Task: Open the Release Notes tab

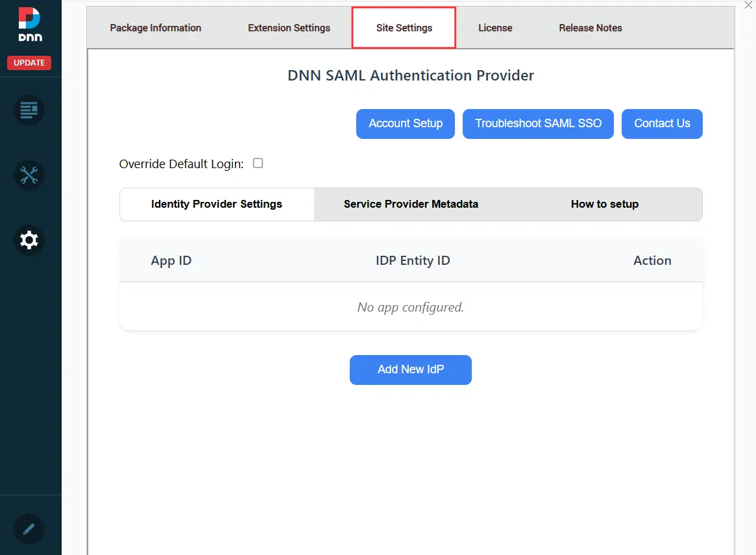Action: click(590, 28)
